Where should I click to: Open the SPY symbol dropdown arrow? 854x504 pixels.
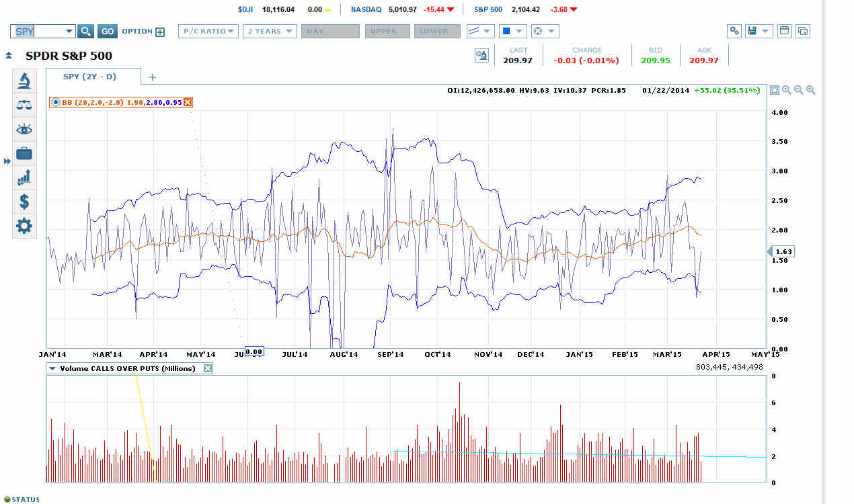(69, 32)
